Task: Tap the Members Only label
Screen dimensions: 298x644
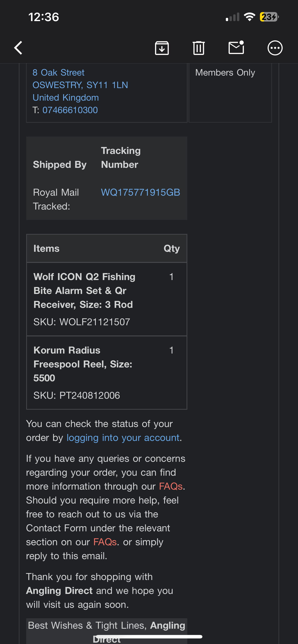Action: click(225, 72)
